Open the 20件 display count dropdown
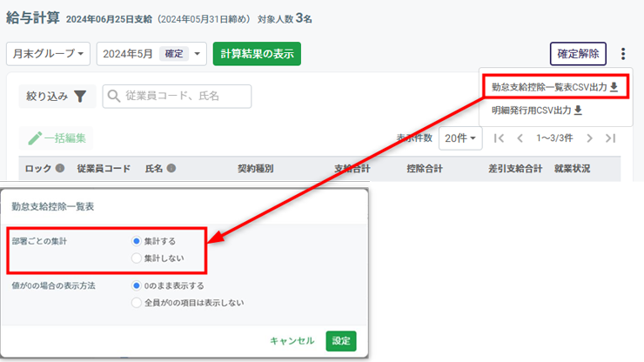The height and width of the screenshot is (362, 644). (x=460, y=138)
